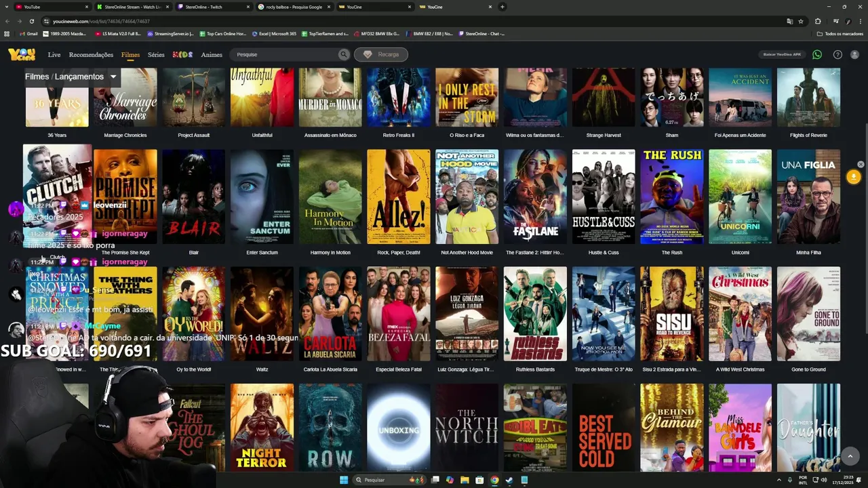Open the browser extensions puzzle icon

click(x=818, y=21)
